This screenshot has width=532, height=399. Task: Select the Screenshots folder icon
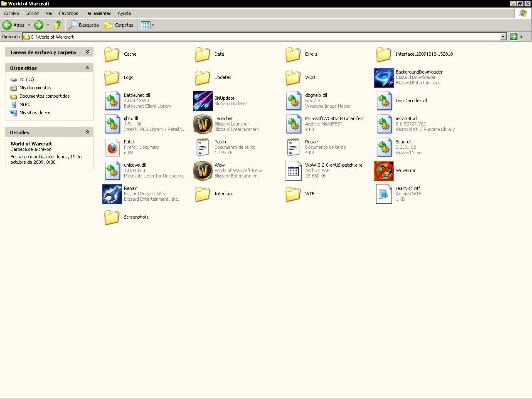[x=112, y=217]
